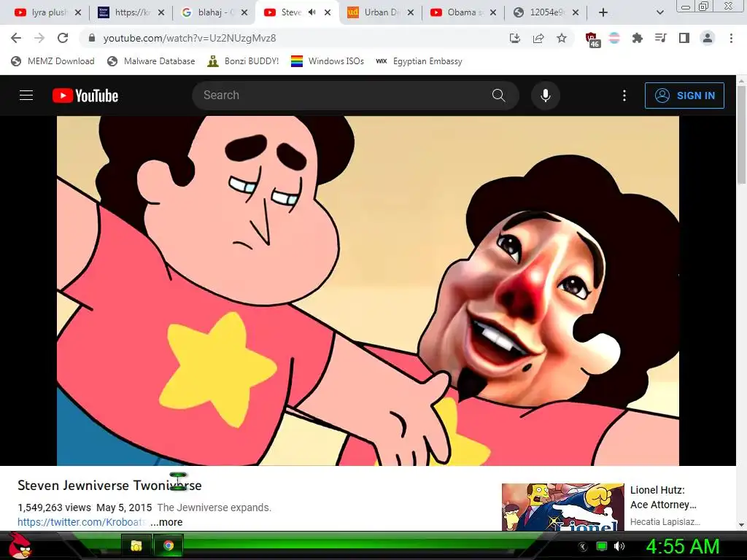747x560 pixels.
Task: Click the video title Steven Jewniverse Twoniverse
Action: [x=109, y=485]
